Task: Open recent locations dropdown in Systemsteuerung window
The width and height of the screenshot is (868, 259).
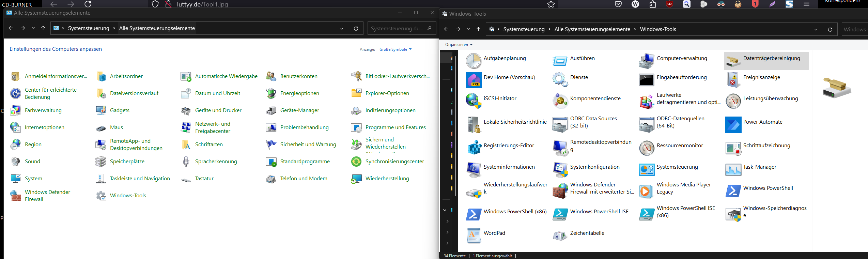Action: [x=33, y=28]
